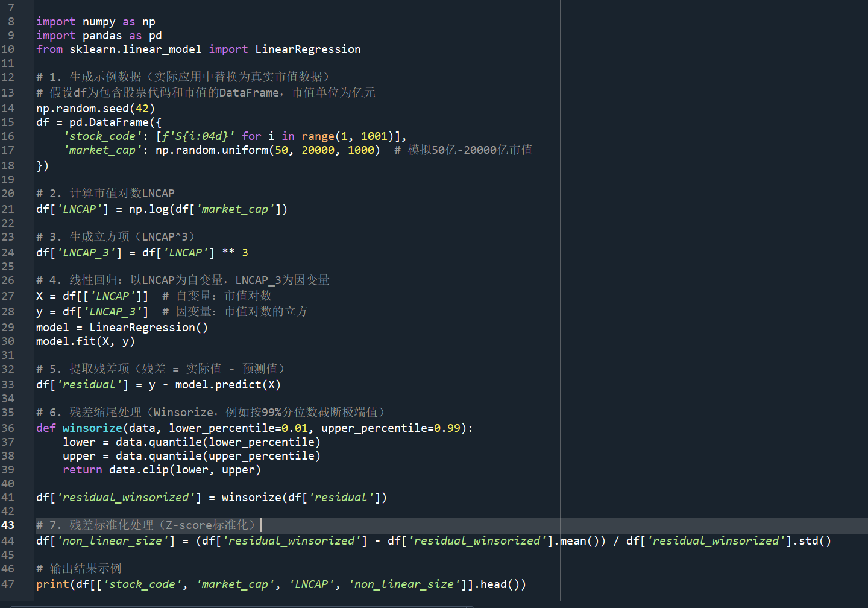This screenshot has height=608, width=868.
Task: Click 'np.log' on line 21
Action: (x=149, y=209)
